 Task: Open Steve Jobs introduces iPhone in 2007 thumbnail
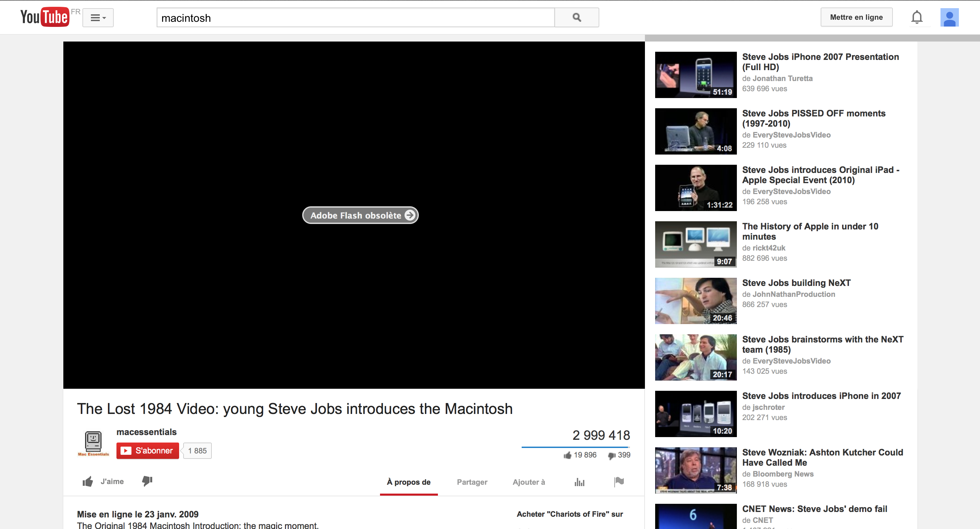point(696,414)
